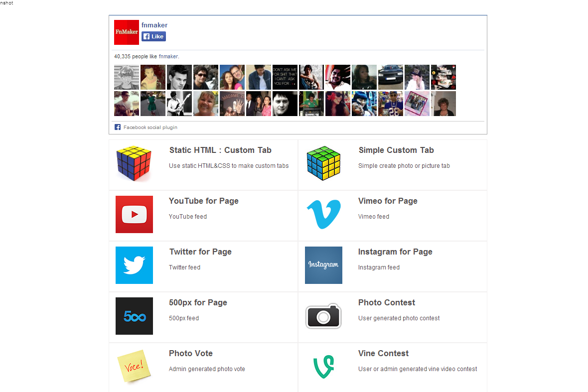
Task: Open the Facebook social plugin text link
Action: click(x=150, y=128)
